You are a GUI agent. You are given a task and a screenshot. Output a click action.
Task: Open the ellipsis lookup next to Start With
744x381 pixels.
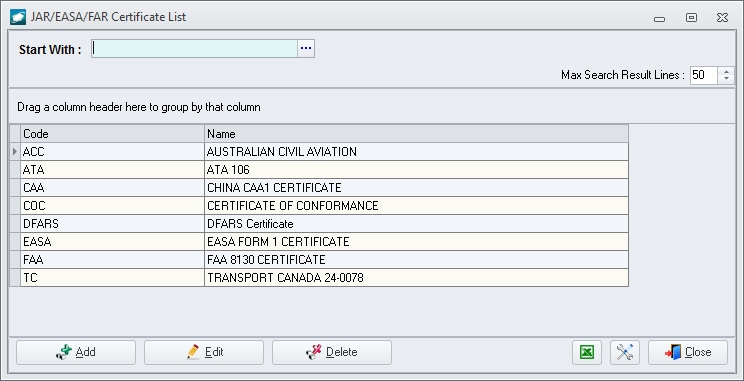tap(306, 48)
